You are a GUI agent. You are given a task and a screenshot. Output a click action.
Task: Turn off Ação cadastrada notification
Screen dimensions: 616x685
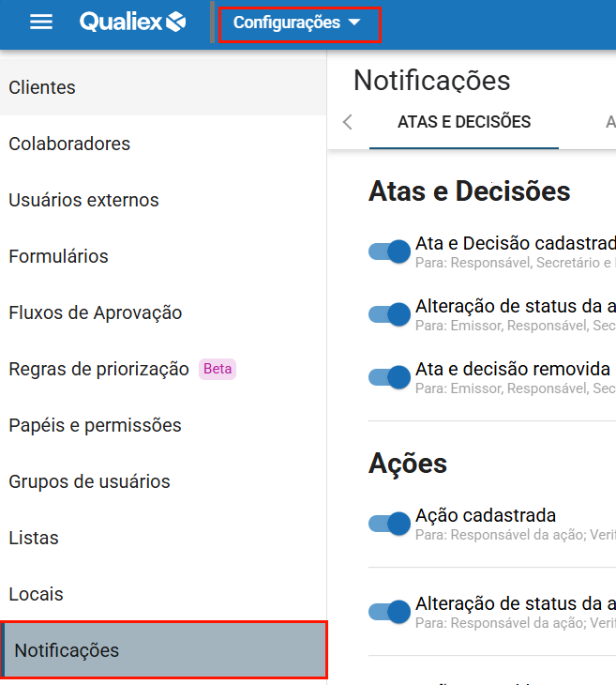(x=389, y=524)
